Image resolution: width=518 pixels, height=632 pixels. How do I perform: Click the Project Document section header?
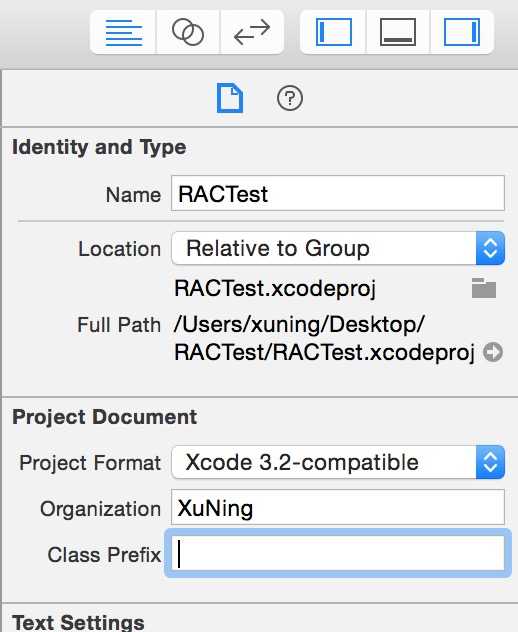[x=105, y=417]
